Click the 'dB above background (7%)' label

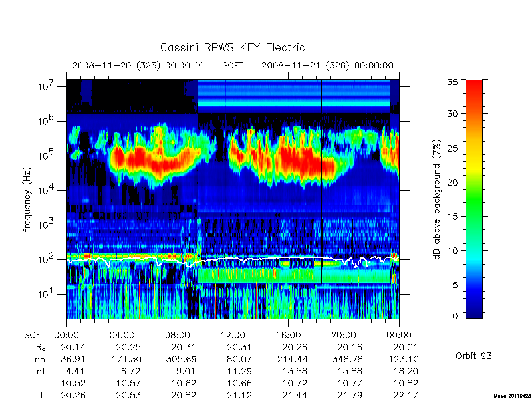coord(437,199)
